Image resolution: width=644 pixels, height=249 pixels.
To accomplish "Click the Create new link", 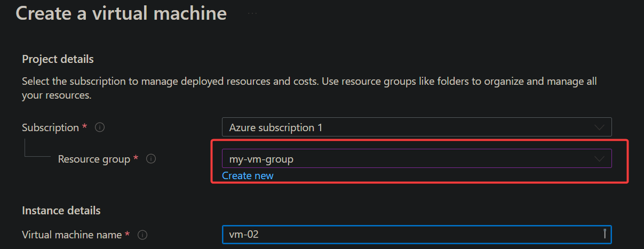I will [x=248, y=175].
